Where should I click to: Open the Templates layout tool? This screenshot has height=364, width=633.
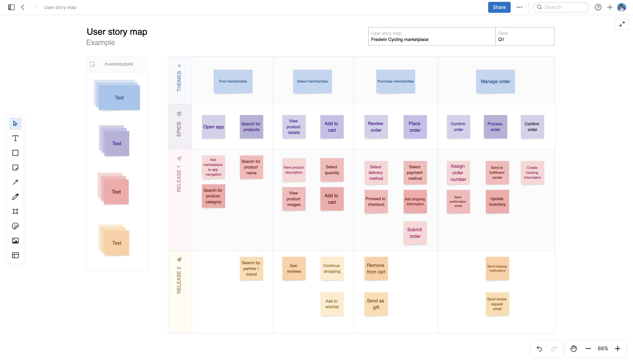pos(15,255)
